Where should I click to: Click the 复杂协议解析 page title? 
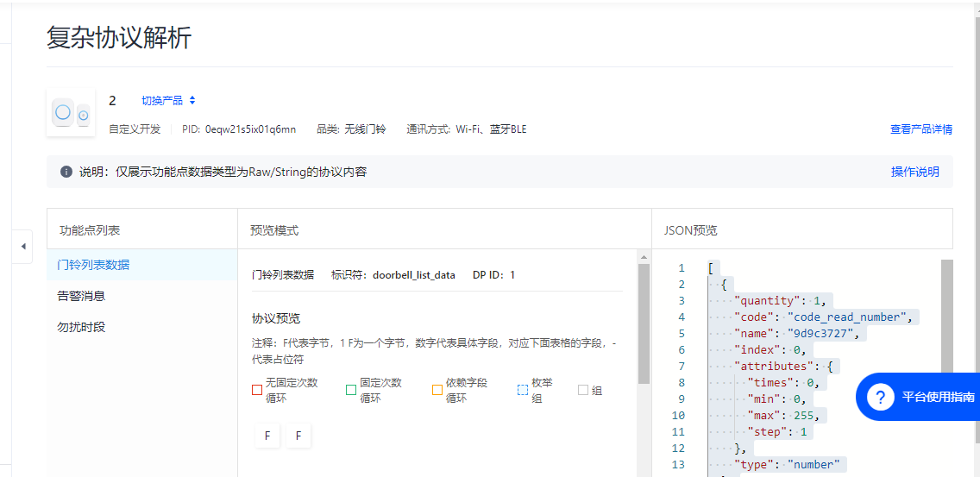click(119, 38)
